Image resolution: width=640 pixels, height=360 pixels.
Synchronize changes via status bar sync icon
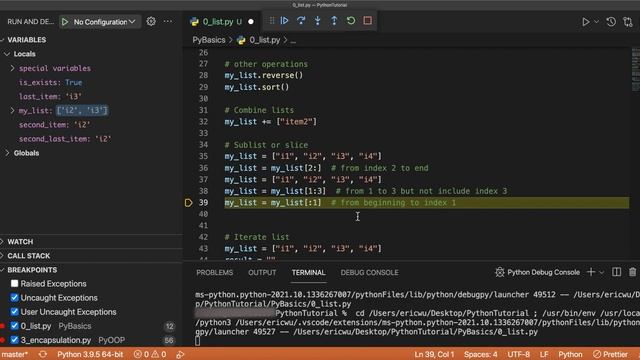click(x=42, y=354)
